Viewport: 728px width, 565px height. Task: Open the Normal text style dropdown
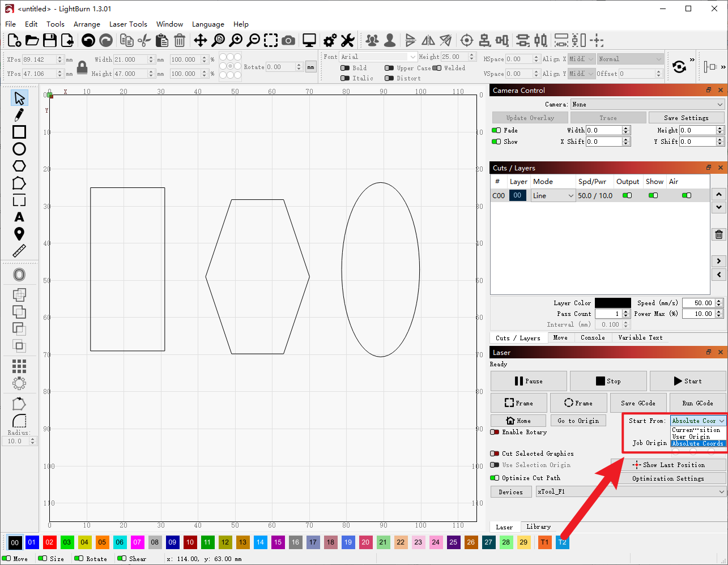point(629,59)
